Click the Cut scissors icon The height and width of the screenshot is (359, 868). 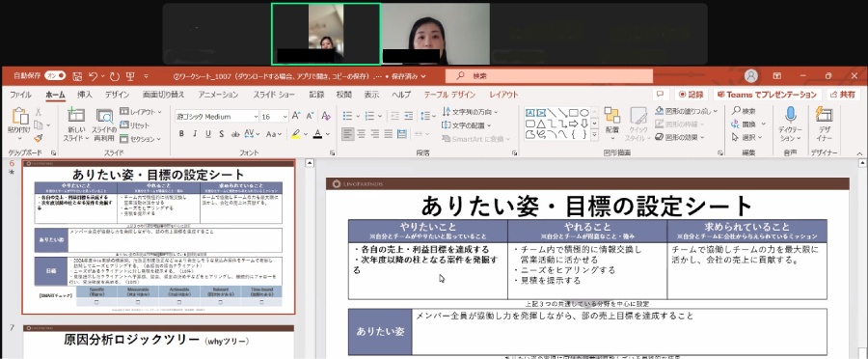click(39, 111)
